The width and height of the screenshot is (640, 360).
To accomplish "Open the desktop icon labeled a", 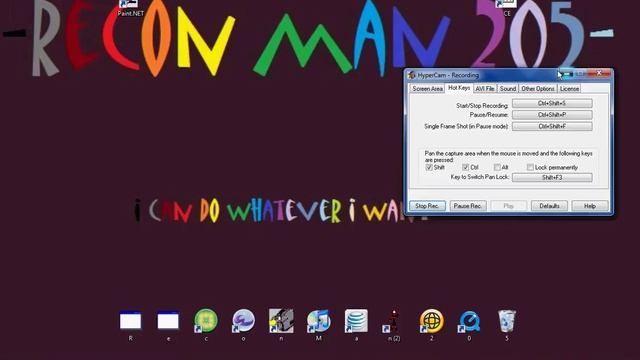I will tap(356, 325).
